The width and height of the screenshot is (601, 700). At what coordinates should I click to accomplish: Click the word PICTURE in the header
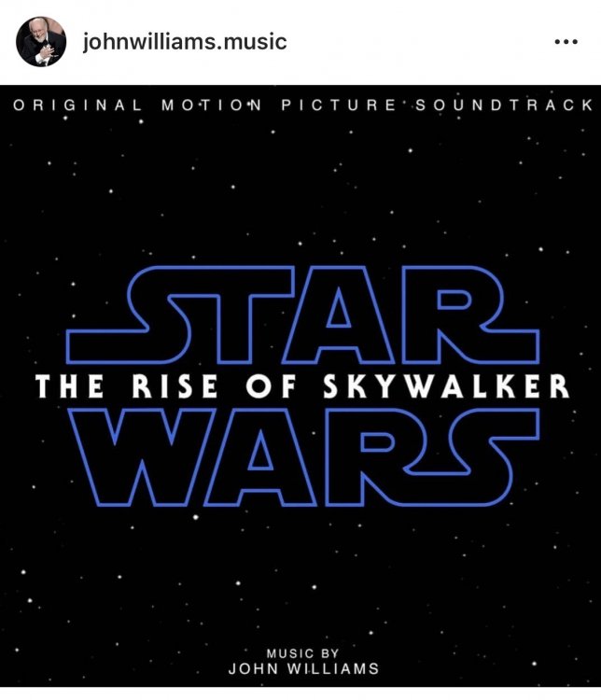[x=339, y=105]
